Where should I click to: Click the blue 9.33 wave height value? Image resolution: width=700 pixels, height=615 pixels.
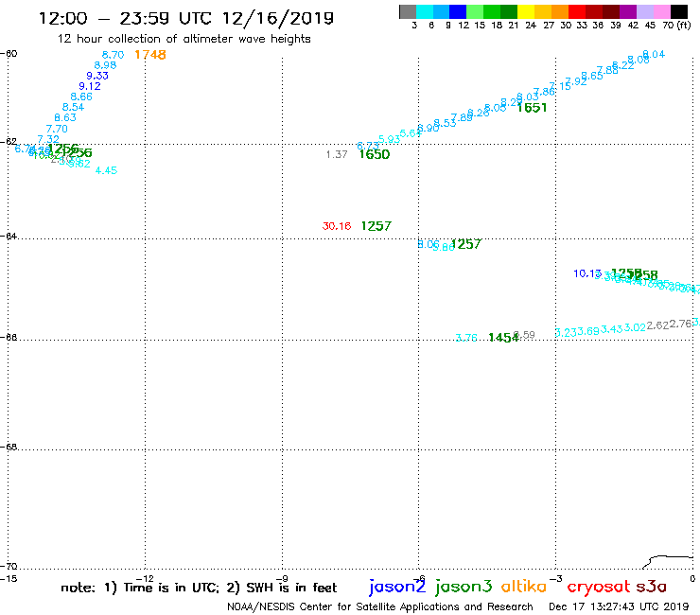pyautogui.click(x=97, y=76)
